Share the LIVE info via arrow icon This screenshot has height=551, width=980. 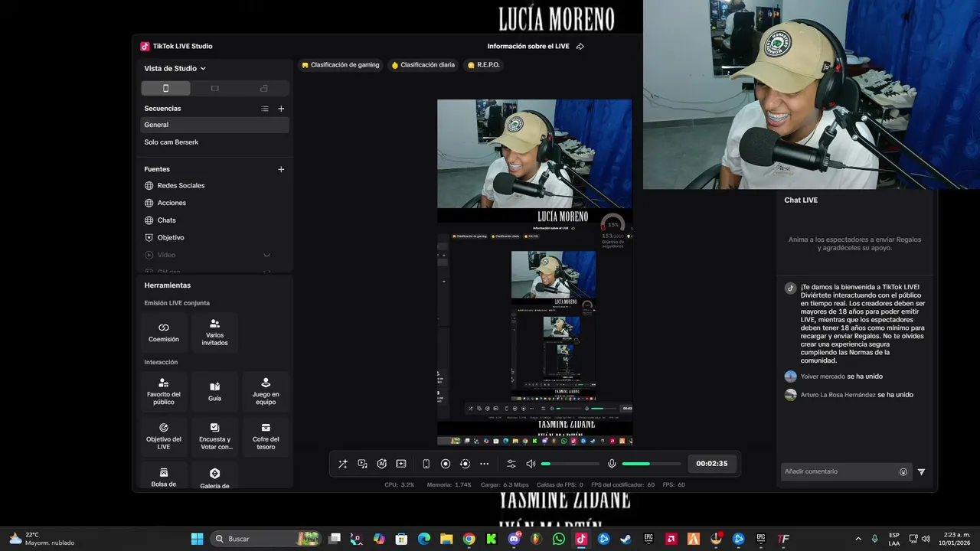(580, 46)
